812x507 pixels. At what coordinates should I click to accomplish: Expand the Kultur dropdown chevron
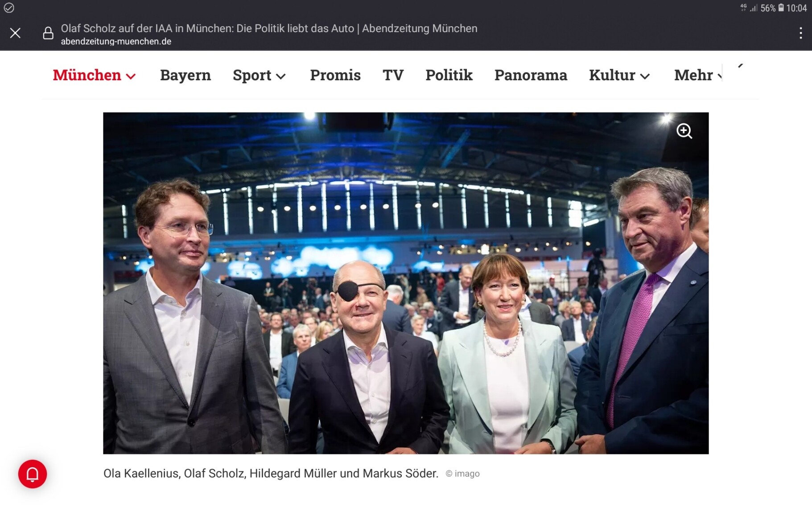(645, 77)
